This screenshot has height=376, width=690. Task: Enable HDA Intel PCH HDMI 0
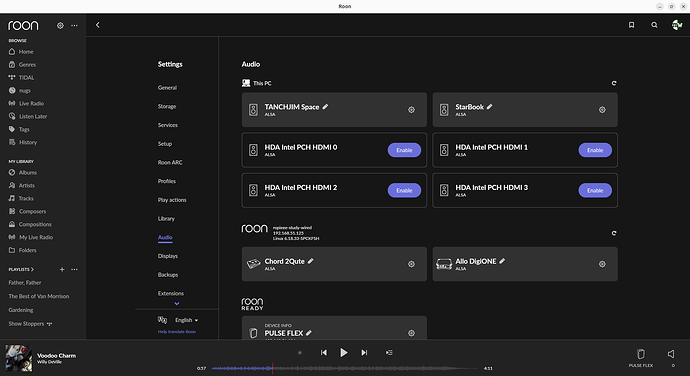coord(404,150)
